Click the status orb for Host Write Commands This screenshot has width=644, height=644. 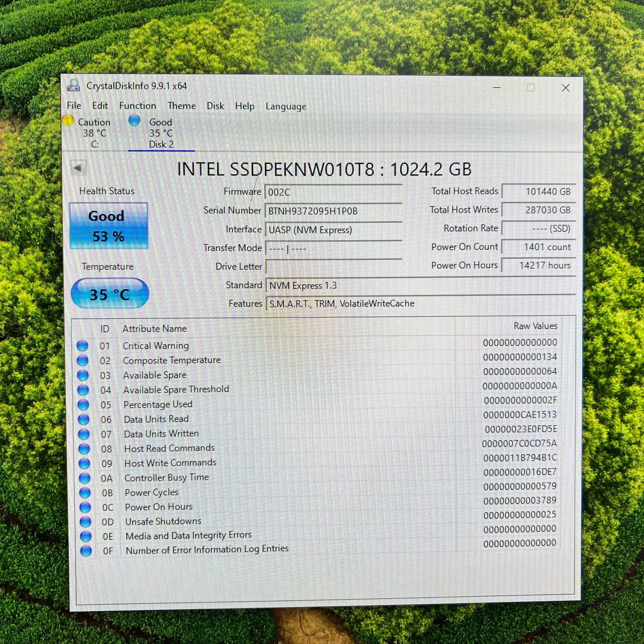(x=84, y=464)
